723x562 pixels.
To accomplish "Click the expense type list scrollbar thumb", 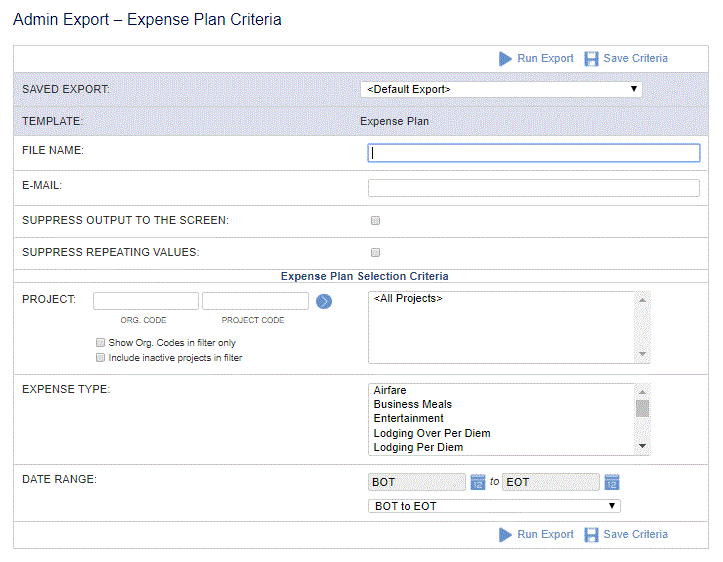I will click(x=642, y=408).
